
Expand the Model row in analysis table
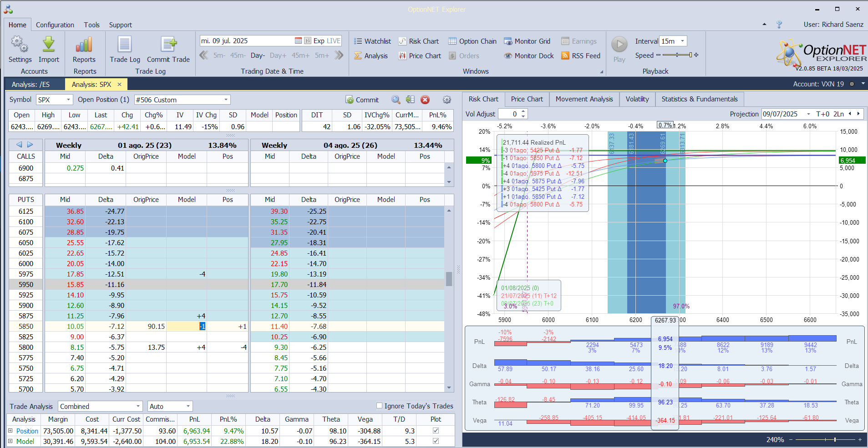[x=10, y=441]
